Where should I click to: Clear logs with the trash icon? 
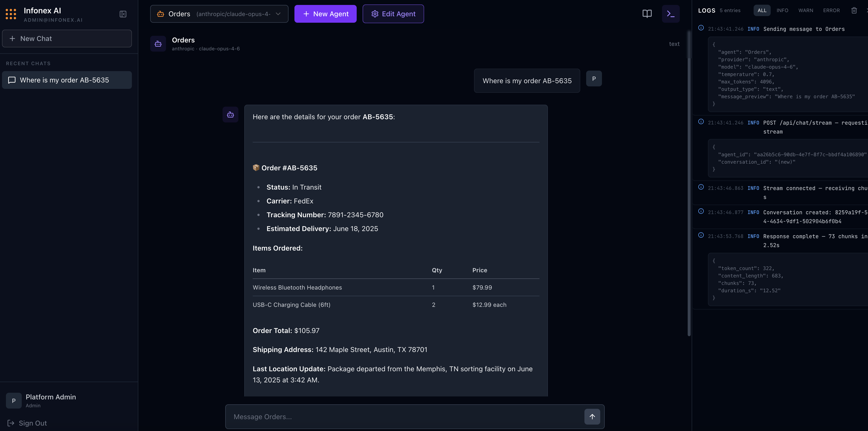pos(854,10)
